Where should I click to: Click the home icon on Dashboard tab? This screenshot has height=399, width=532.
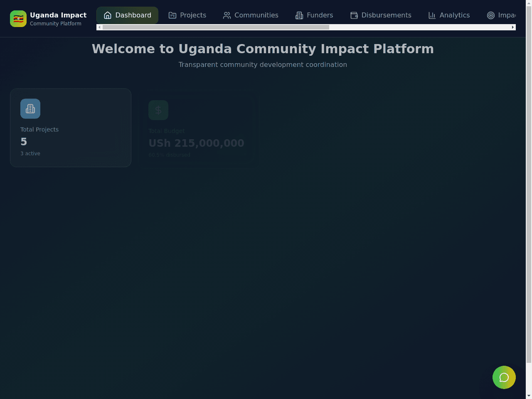tap(108, 15)
